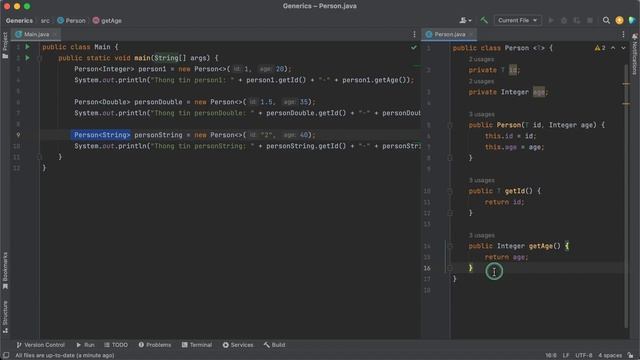Open the Version Control tool window
Viewport: 640px width, 360px height.
point(40,345)
